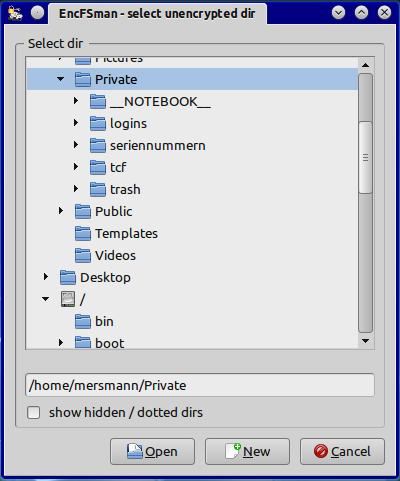Click the root drive disk icon
Screen dimensions: 400x481
[x=68, y=299]
